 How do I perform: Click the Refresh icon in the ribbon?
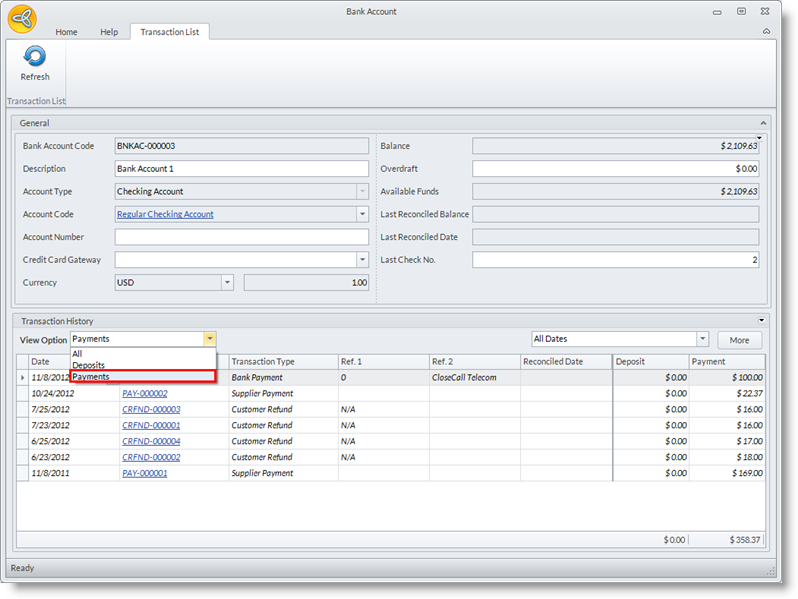tap(34, 58)
